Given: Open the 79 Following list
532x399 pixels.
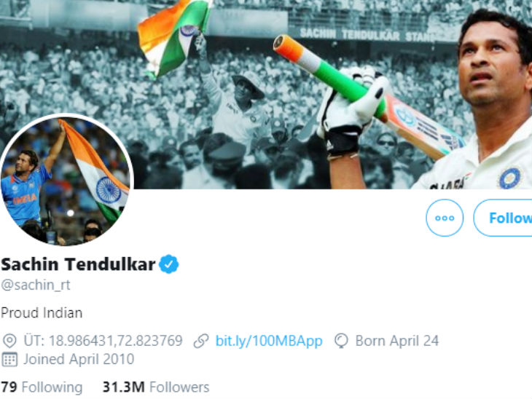Looking at the screenshot, I should tap(42, 387).
